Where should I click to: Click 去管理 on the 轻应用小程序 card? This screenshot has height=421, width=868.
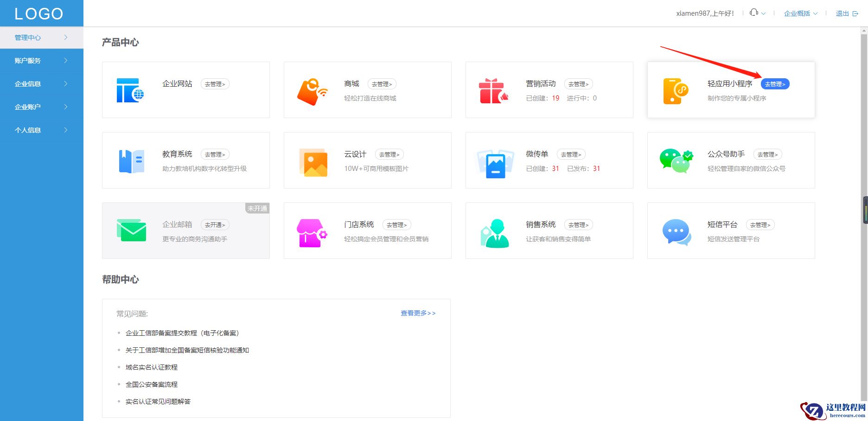coord(774,84)
